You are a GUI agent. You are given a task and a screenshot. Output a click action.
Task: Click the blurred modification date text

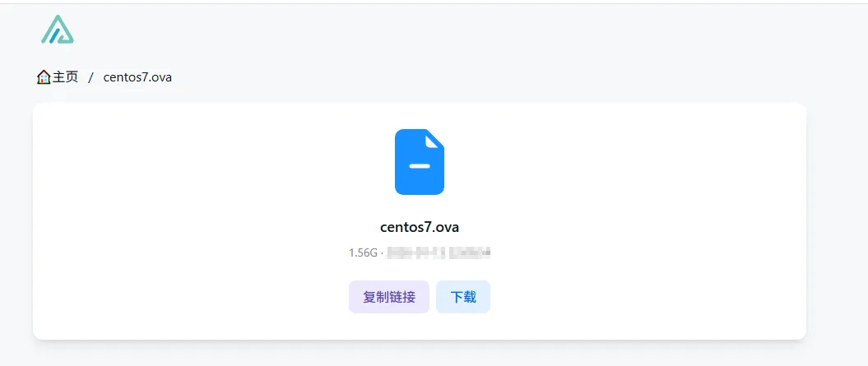[439, 253]
